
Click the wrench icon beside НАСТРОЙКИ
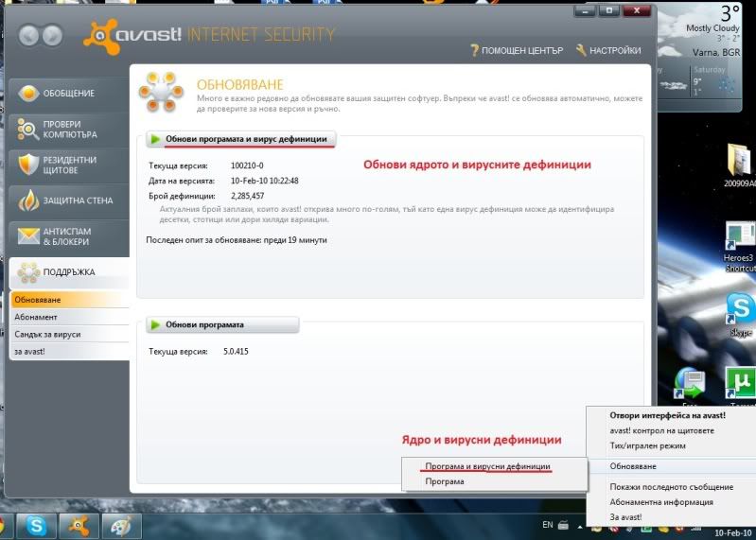[582, 50]
